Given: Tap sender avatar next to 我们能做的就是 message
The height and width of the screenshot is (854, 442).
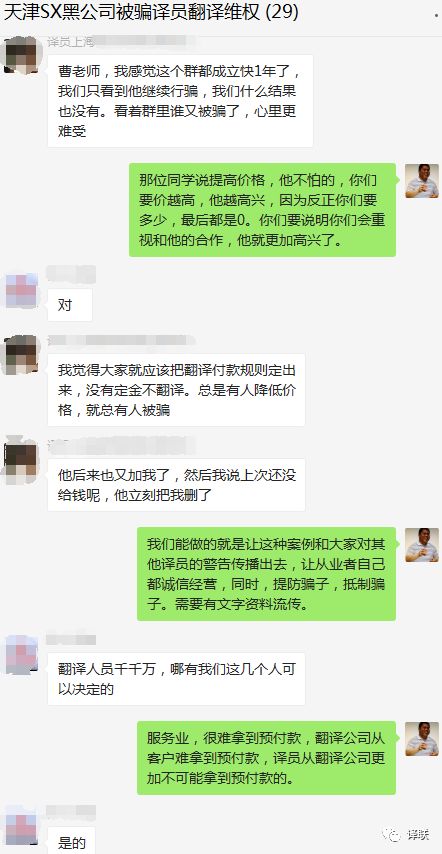Looking at the screenshot, I should click(x=422, y=545).
